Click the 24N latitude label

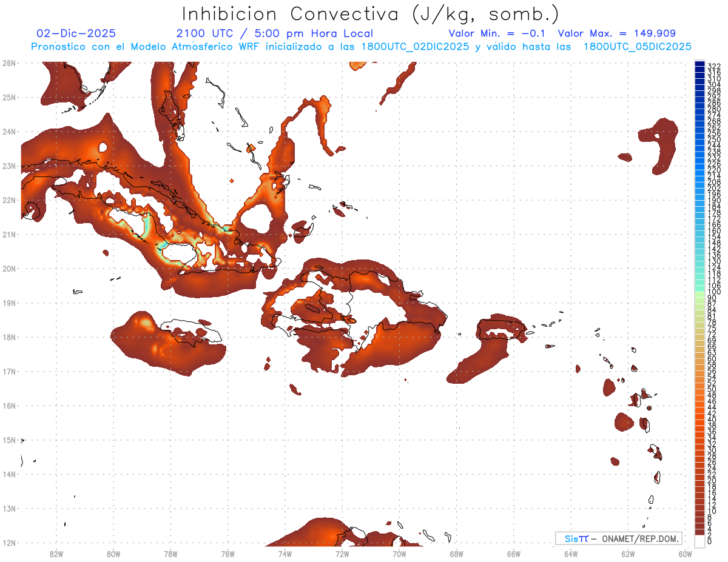click(x=8, y=131)
